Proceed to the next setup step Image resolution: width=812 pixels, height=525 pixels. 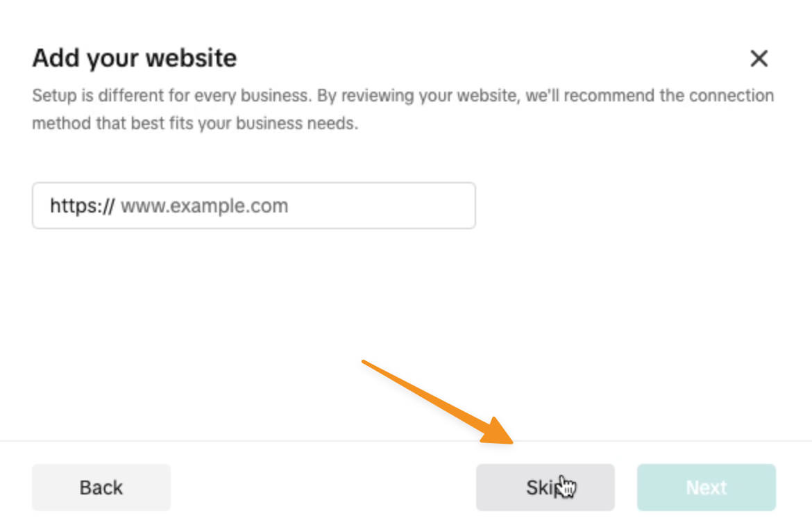point(706,487)
